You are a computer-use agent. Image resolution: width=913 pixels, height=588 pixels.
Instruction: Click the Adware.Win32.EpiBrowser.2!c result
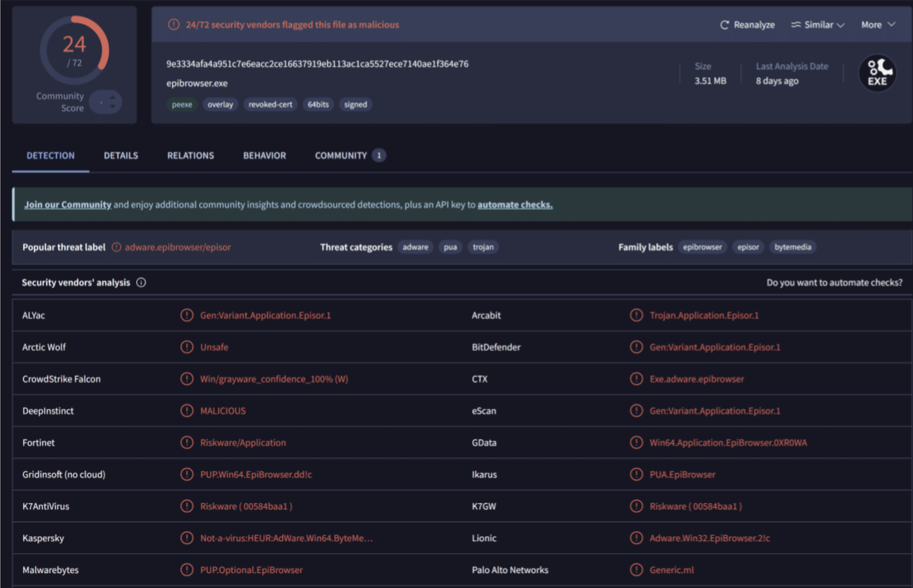709,538
